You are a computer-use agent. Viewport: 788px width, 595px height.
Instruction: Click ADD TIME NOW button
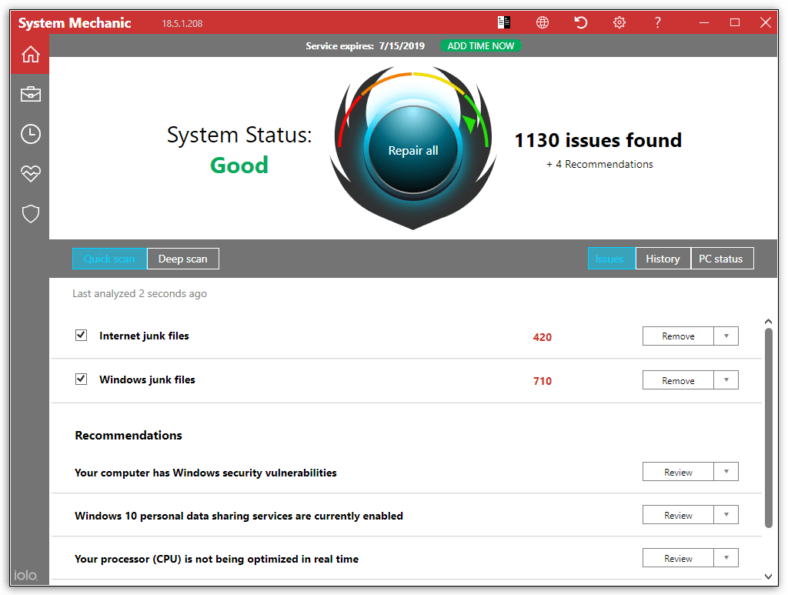[481, 46]
